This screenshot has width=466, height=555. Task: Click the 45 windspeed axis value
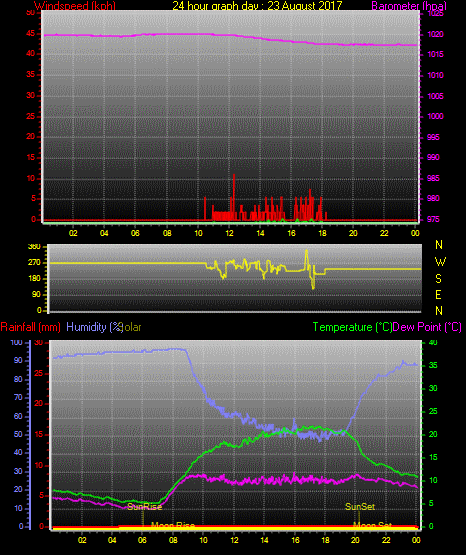point(31,34)
